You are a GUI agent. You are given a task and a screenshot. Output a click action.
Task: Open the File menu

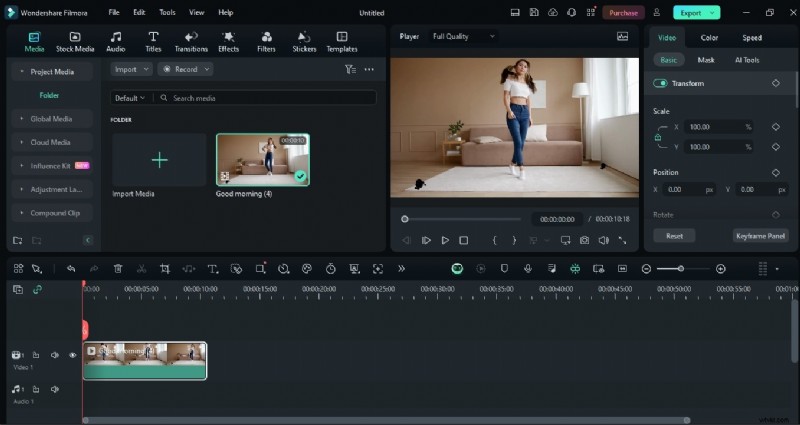(114, 12)
